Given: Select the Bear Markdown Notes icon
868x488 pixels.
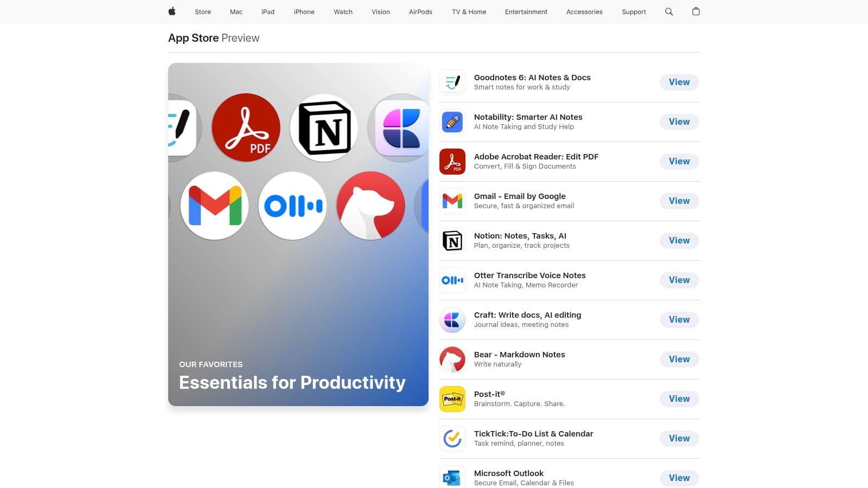Looking at the screenshot, I should (x=452, y=359).
